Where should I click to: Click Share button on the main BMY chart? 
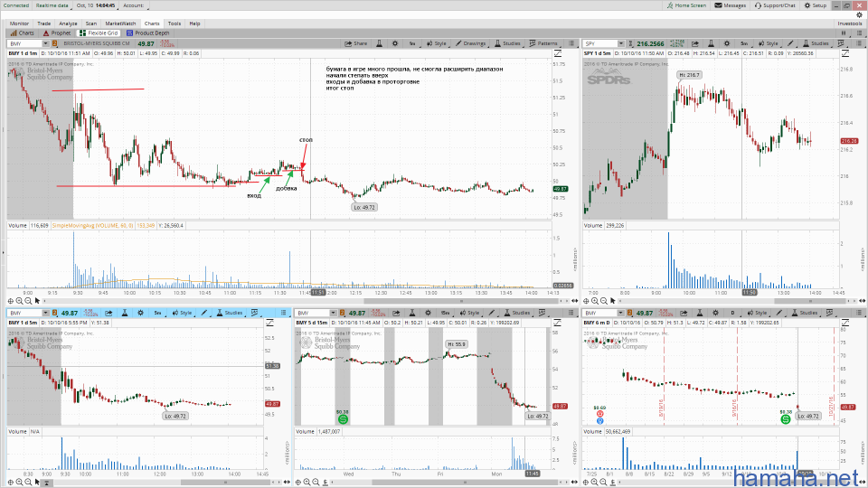(356, 43)
